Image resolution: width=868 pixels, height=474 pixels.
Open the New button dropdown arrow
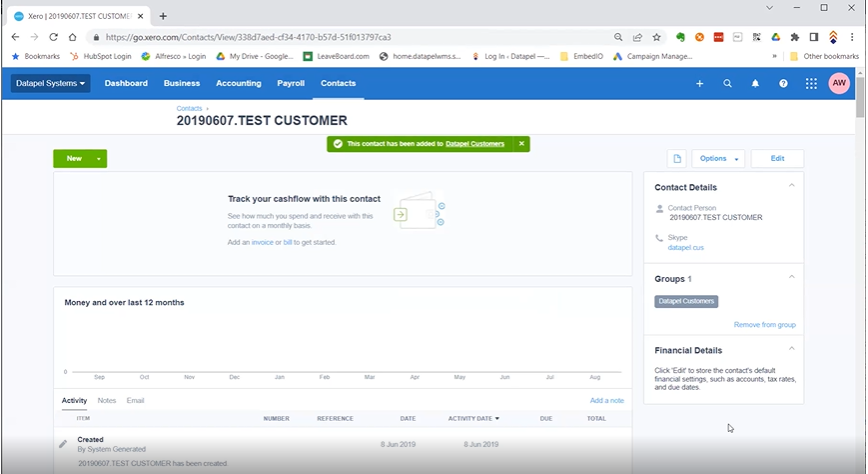pyautogui.click(x=99, y=159)
